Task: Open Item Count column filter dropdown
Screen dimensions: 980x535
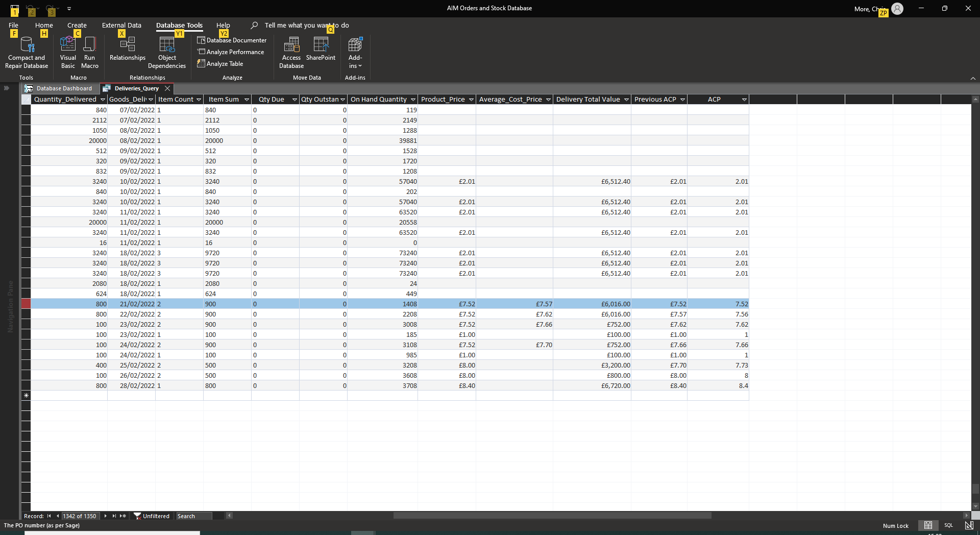Action: pos(199,100)
